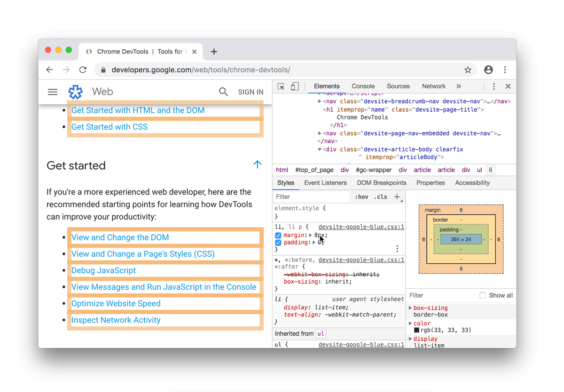Open a new browser tab
Viewport: 564px width, 392px height.
[214, 52]
